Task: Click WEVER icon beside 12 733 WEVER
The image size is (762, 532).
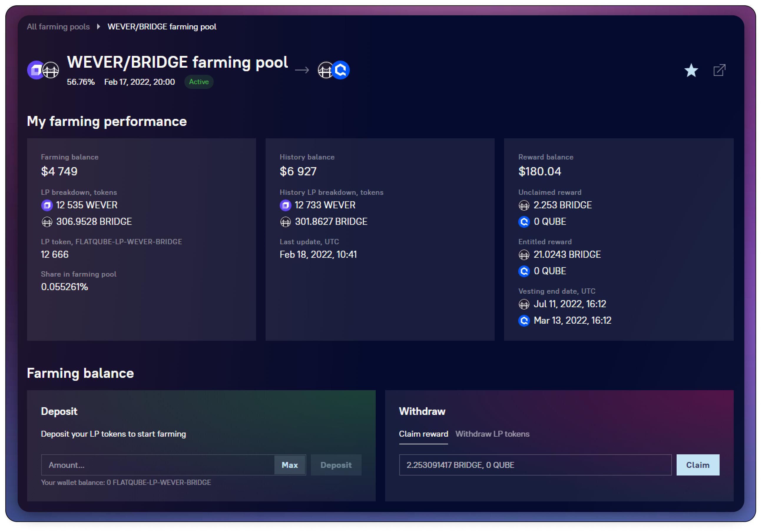Action: (285, 205)
